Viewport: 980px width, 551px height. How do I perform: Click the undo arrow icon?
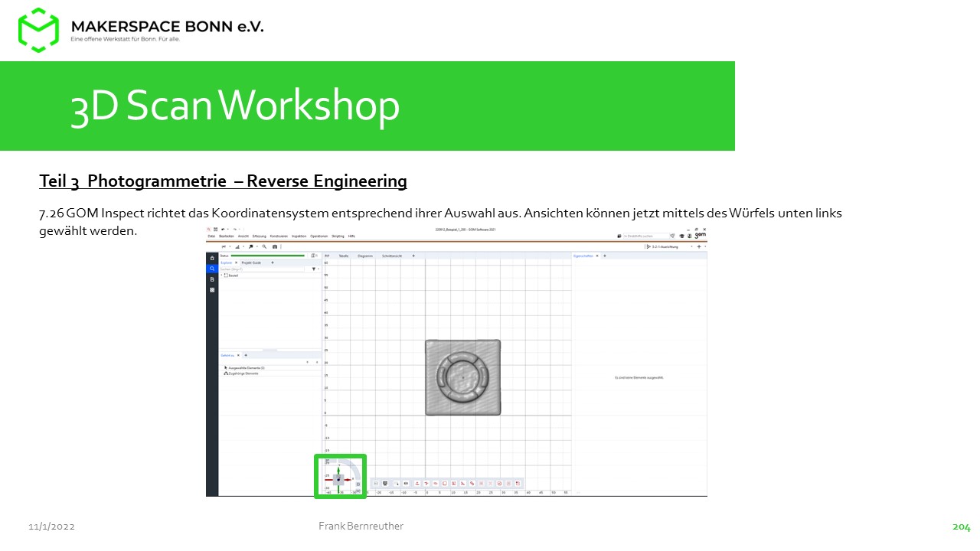[223, 229]
